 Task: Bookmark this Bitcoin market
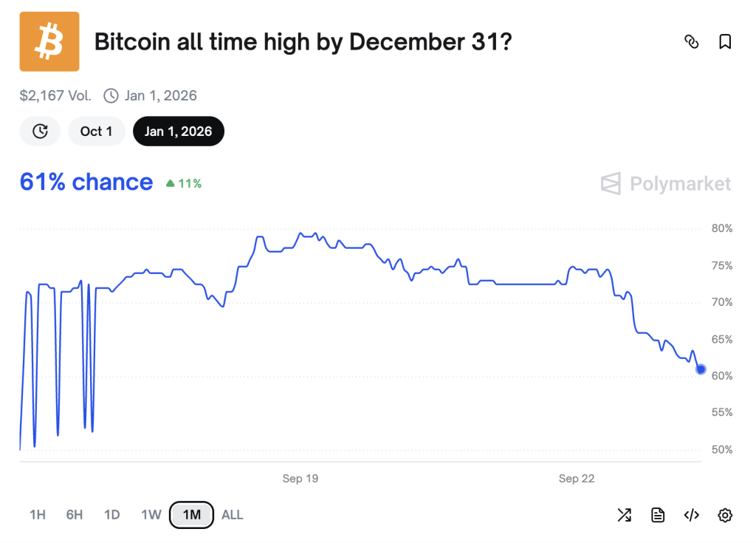725,42
